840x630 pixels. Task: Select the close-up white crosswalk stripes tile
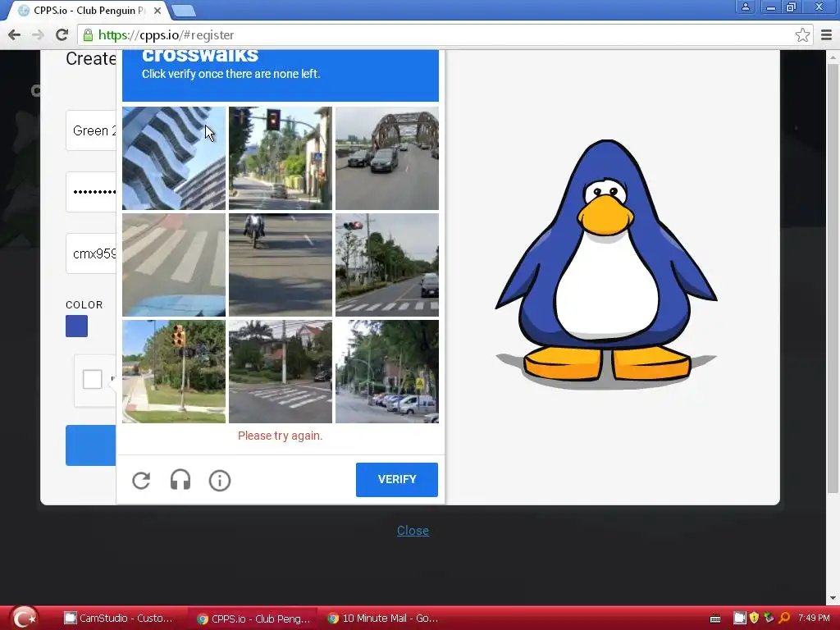[174, 265]
